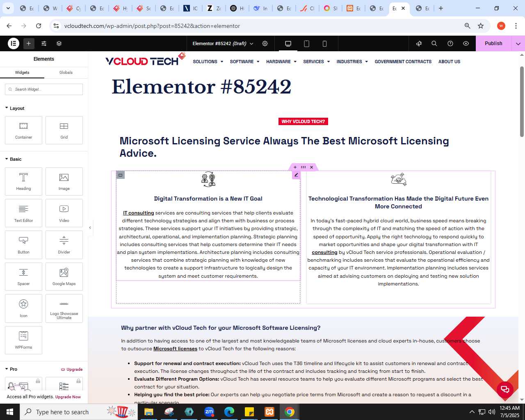
Task: Focus the Search Widget field
Action: click(44, 89)
